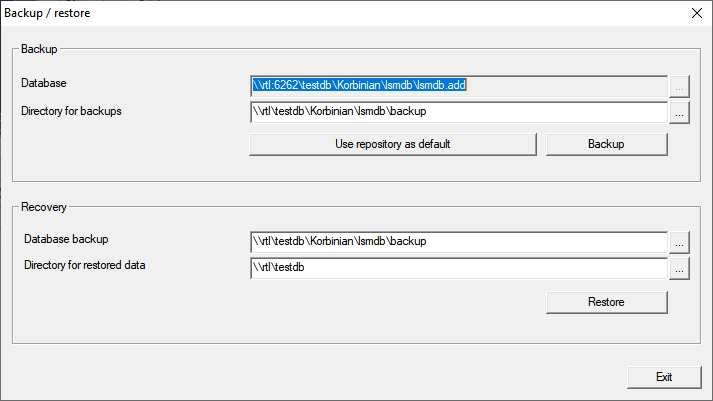Click the Directory for restored data label

click(85, 265)
